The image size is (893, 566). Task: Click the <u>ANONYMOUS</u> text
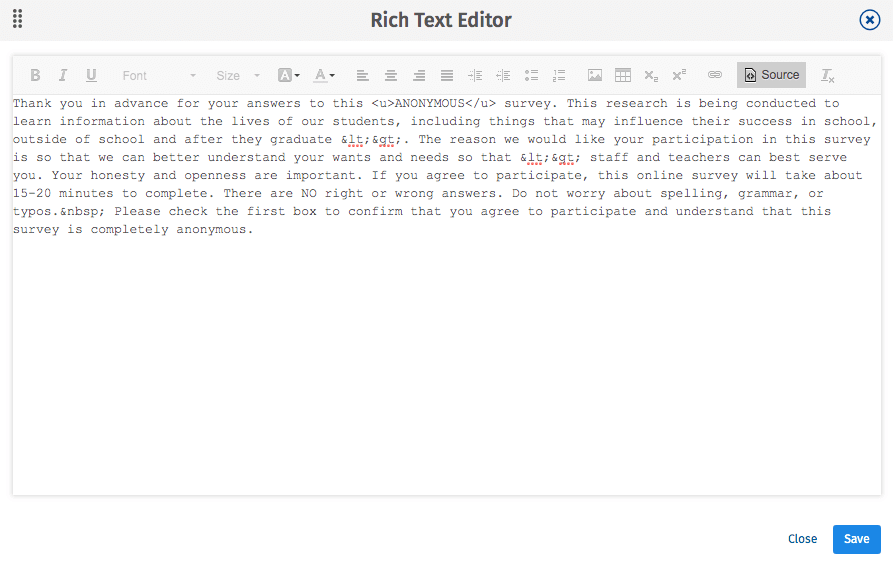[433, 104]
